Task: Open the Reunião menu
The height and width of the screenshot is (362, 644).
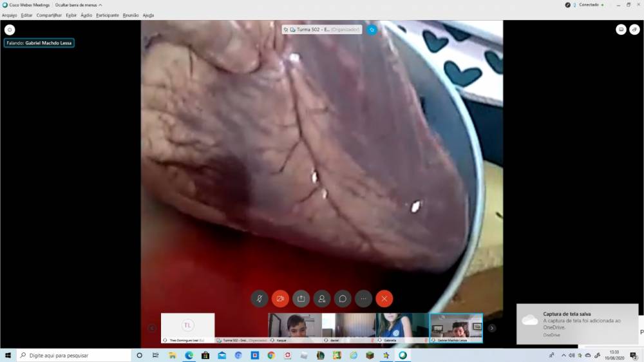Action: pyautogui.click(x=131, y=15)
